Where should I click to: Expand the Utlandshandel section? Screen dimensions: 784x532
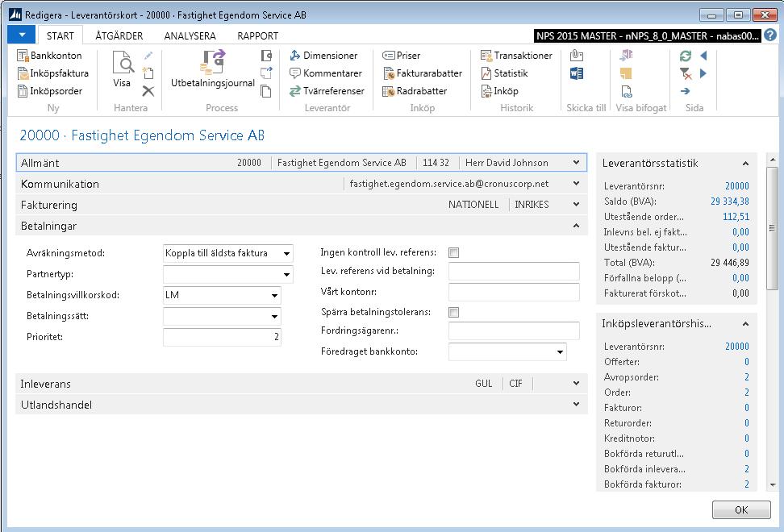coord(577,405)
